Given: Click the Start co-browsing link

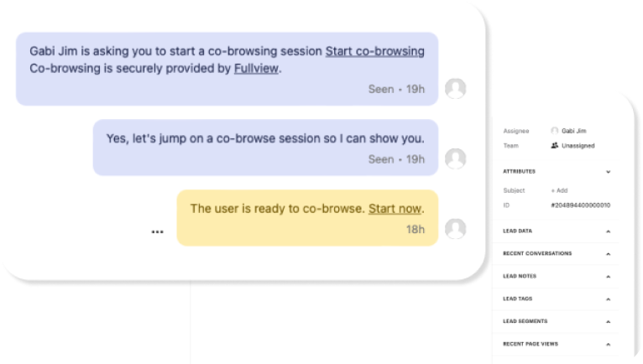Looking at the screenshot, I should (374, 51).
